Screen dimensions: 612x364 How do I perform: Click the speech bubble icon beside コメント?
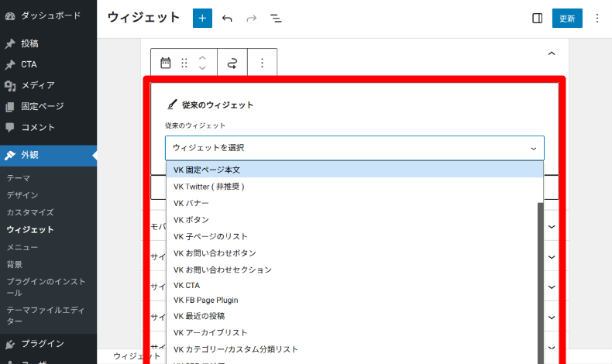[x=10, y=127]
